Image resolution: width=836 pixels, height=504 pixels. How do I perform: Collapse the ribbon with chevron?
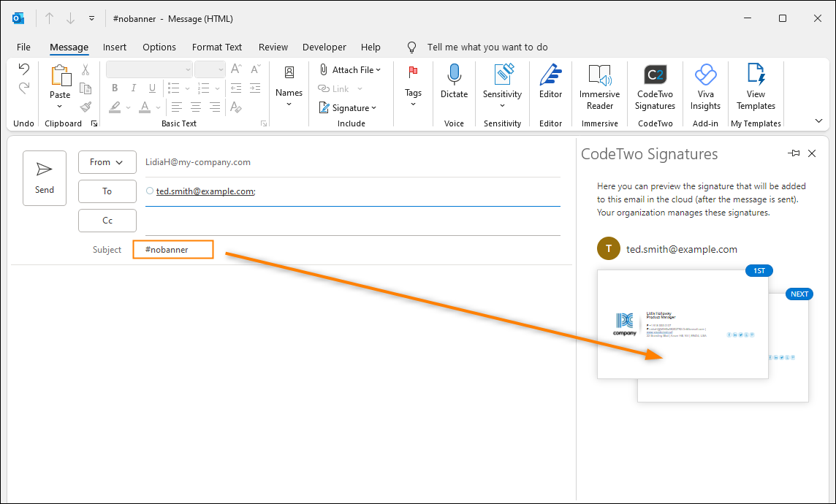click(819, 121)
